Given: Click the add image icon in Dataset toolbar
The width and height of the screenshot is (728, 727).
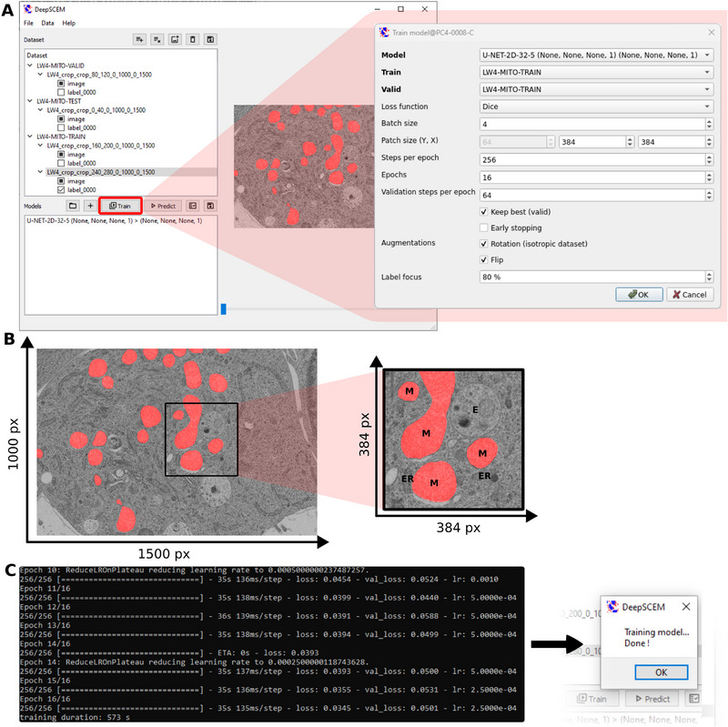Looking at the screenshot, I should point(175,40).
